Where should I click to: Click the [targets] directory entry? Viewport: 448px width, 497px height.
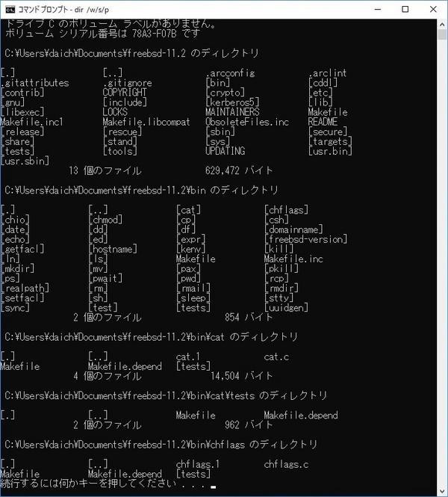pos(330,142)
